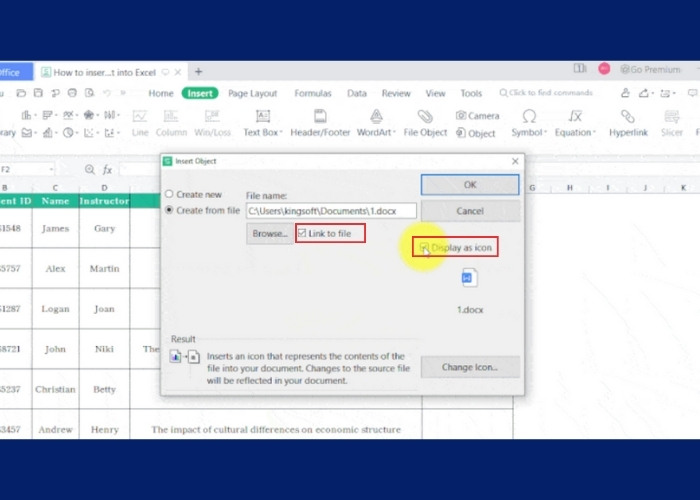Click the Browse... button
This screenshot has height=500, width=700.
tap(270, 233)
